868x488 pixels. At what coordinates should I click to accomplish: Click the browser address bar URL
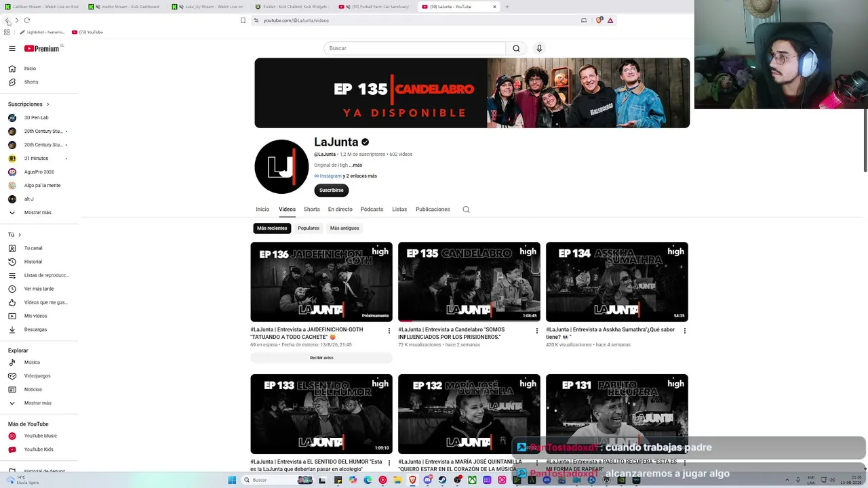296,20
